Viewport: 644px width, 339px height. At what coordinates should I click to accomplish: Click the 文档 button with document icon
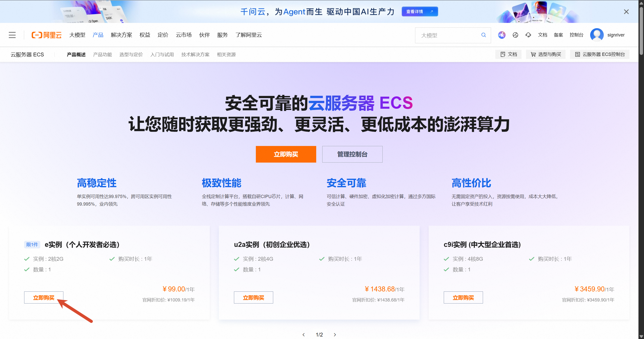pyautogui.click(x=508, y=54)
